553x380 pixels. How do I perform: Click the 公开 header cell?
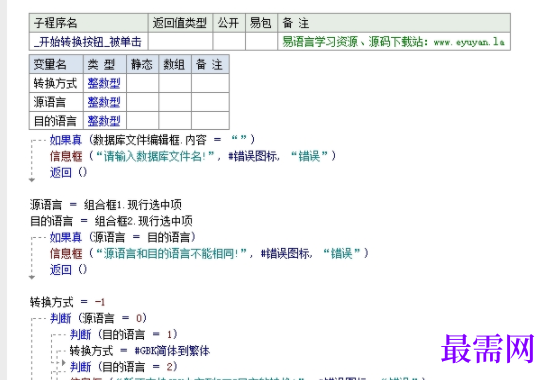pyautogui.click(x=229, y=23)
